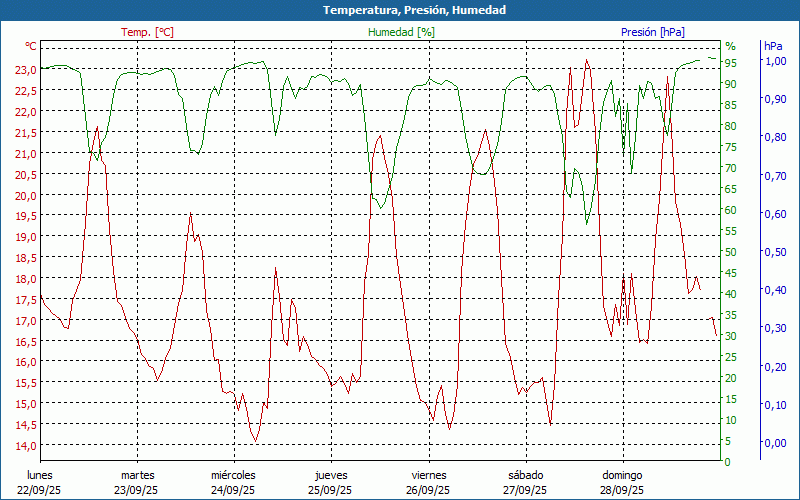Click the 14,0 tick on temperature axis
Viewport: 800px width, 500px height.
[26, 446]
